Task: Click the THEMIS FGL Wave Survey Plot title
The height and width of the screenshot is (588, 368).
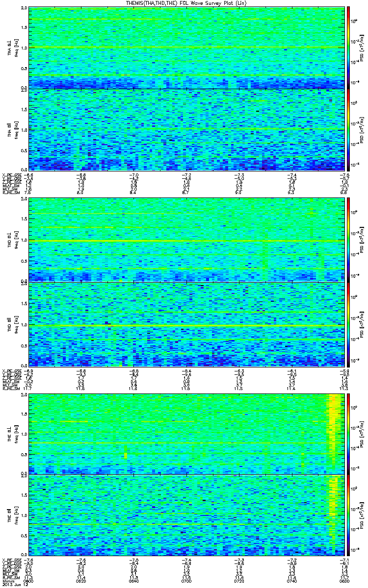Action: tap(185, 3)
